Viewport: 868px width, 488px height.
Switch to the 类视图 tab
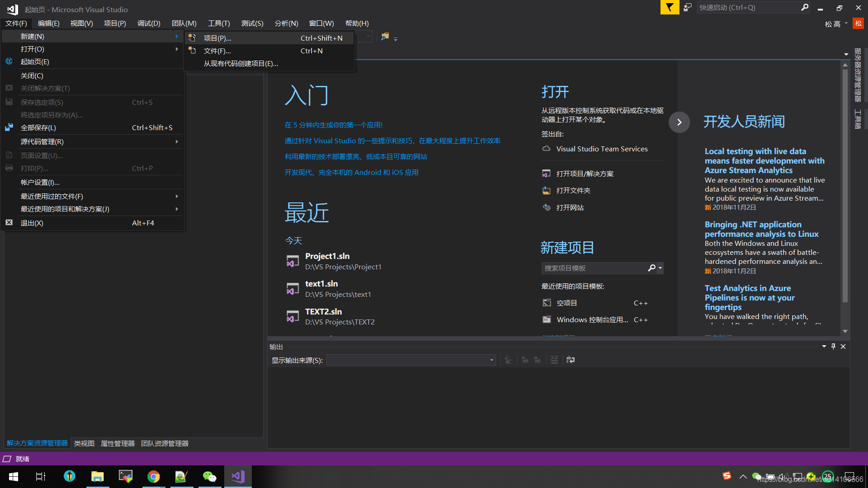click(x=84, y=443)
